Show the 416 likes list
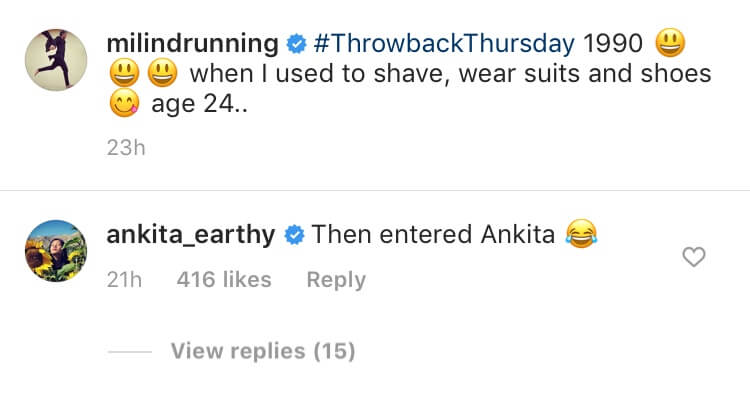Image resolution: width=750 pixels, height=394 pixels. (x=224, y=280)
